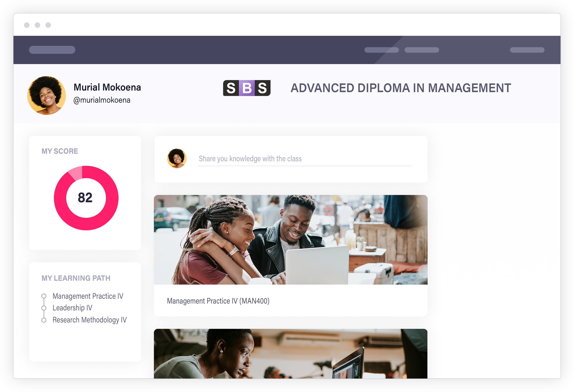Focus the Share your knowledge input field
This screenshot has width=574, height=392.
[x=304, y=159]
